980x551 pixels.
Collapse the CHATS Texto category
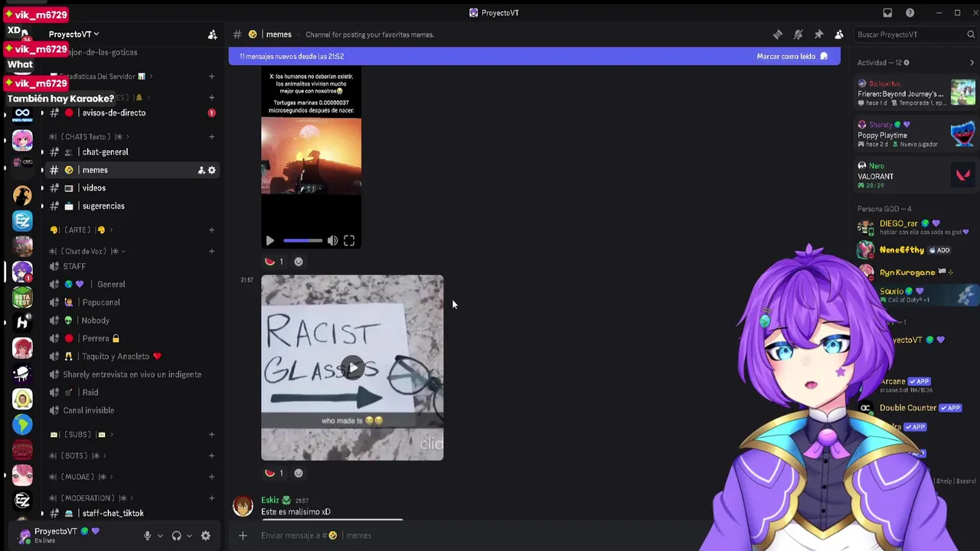point(89,136)
